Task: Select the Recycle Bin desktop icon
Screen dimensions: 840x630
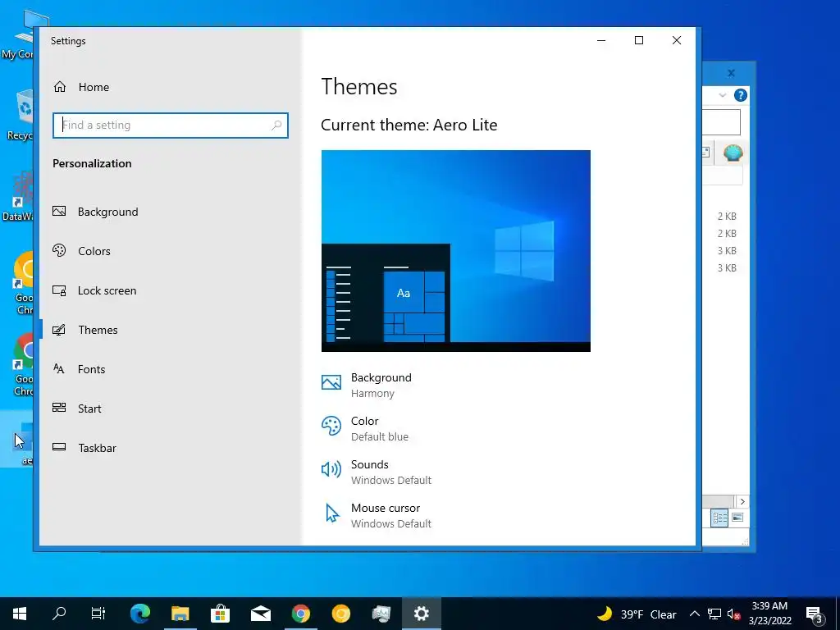Action: tap(21, 115)
